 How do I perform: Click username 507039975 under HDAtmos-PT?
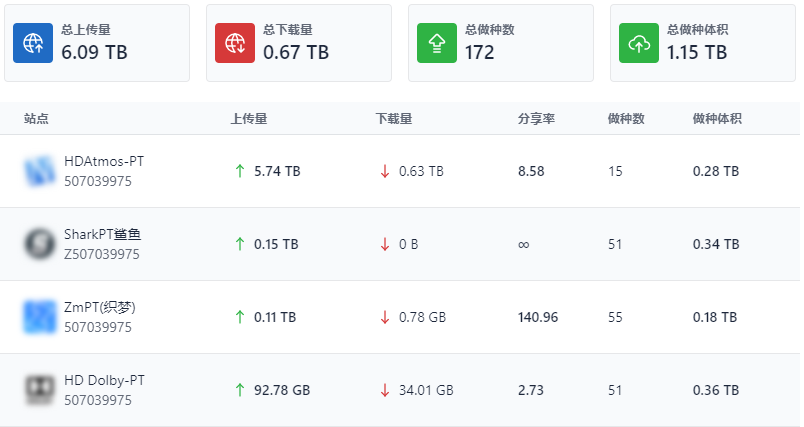pos(98,181)
